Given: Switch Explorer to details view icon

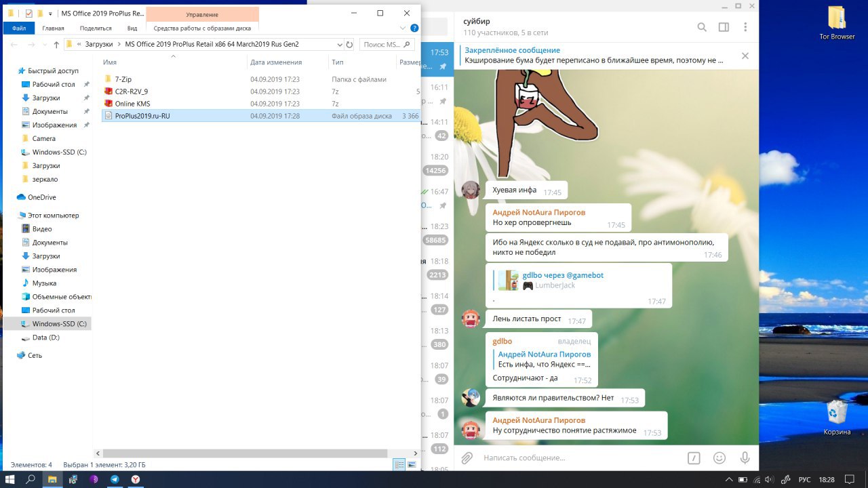Looking at the screenshot, I should coord(399,464).
